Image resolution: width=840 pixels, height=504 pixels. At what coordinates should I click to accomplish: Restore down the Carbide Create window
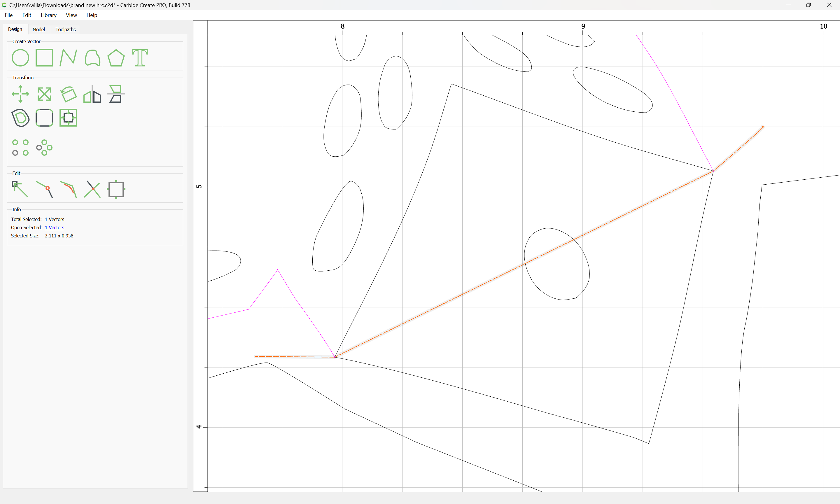pos(808,5)
